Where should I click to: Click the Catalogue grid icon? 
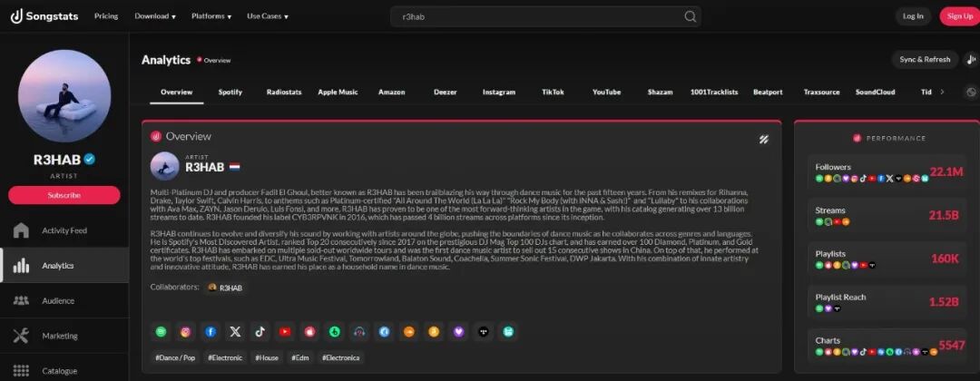pos(21,370)
